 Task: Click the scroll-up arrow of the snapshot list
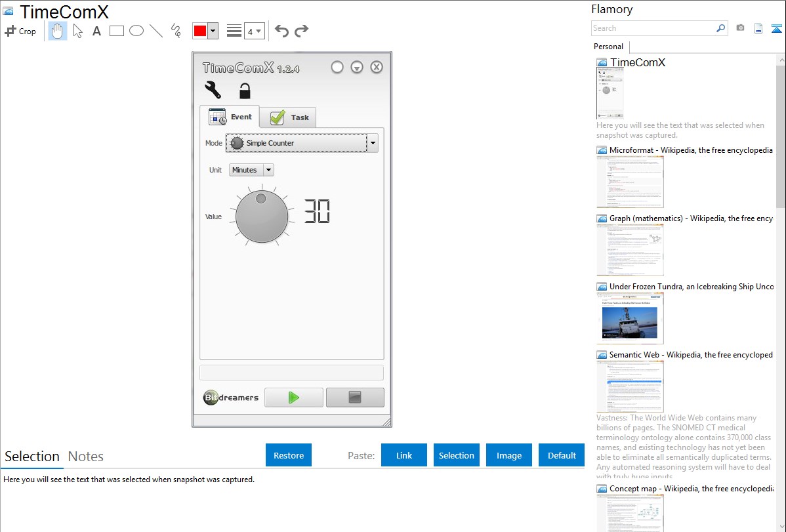click(781, 60)
